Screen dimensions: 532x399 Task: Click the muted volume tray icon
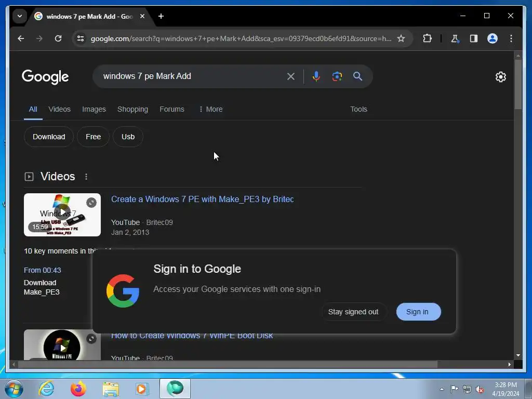pos(480,389)
